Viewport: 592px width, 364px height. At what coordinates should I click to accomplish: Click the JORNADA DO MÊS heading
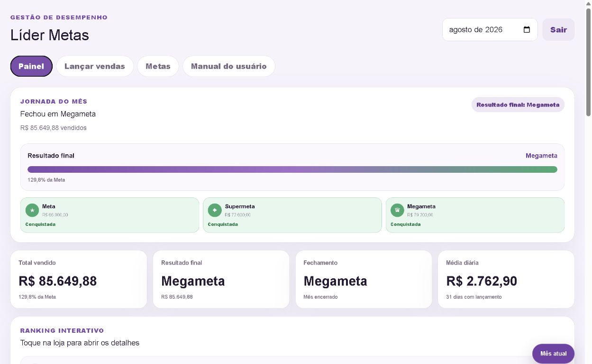pos(54,101)
